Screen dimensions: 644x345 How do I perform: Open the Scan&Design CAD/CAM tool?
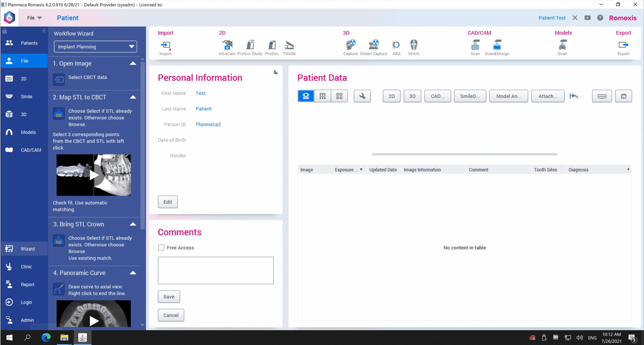[x=497, y=45]
